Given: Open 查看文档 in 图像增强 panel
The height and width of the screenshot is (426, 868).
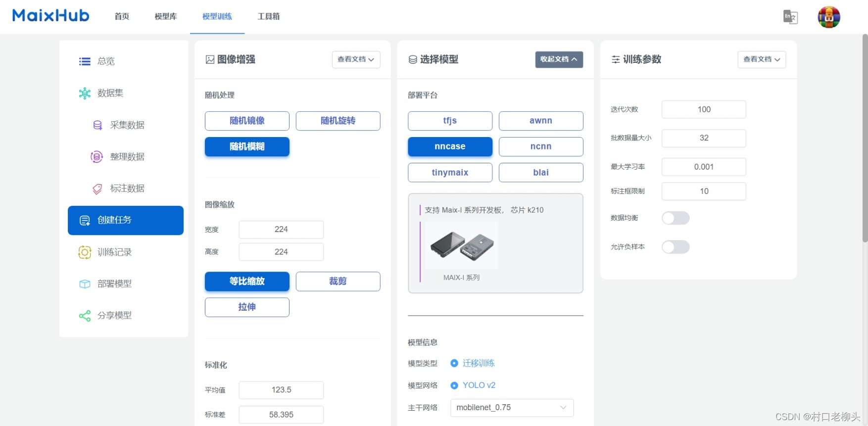Looking at the screenshot, I should tap(356, 59).
